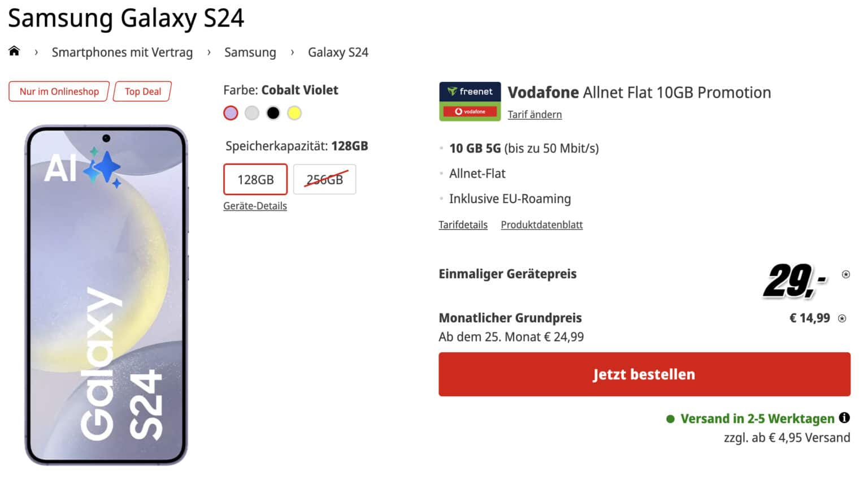This screenshot has width=868, height=492.
Task: Open Geräte-Details link
Action: click(x=255, y=206)
